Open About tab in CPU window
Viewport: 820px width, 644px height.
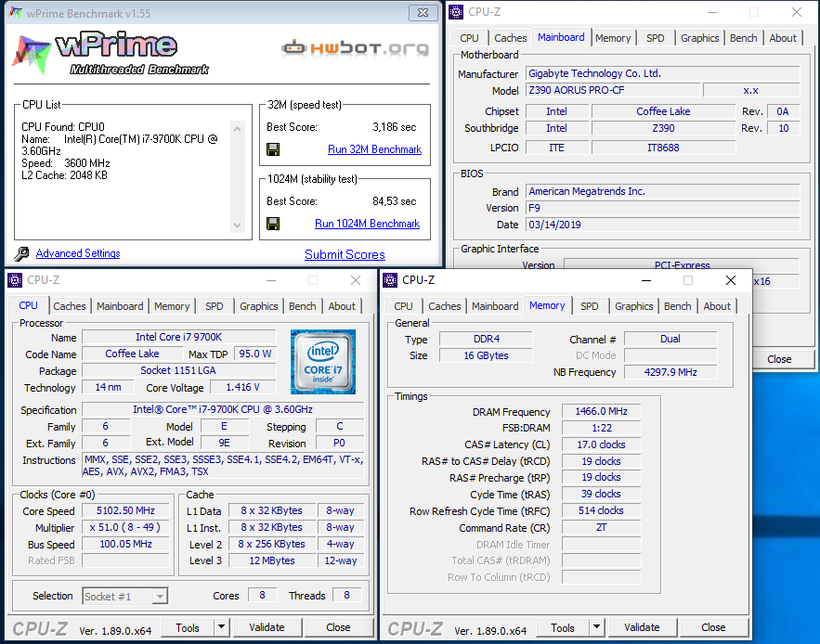click(x=342, y=306)
